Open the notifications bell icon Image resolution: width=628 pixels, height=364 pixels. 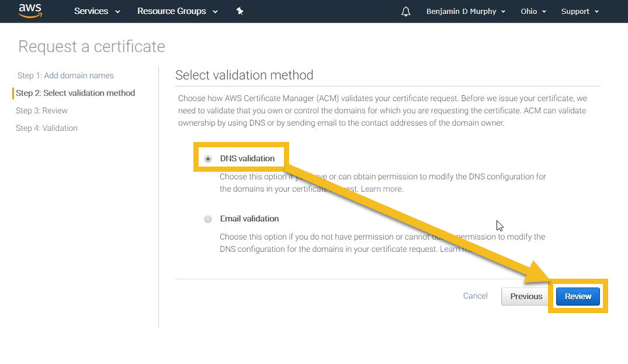coord(405,12)
